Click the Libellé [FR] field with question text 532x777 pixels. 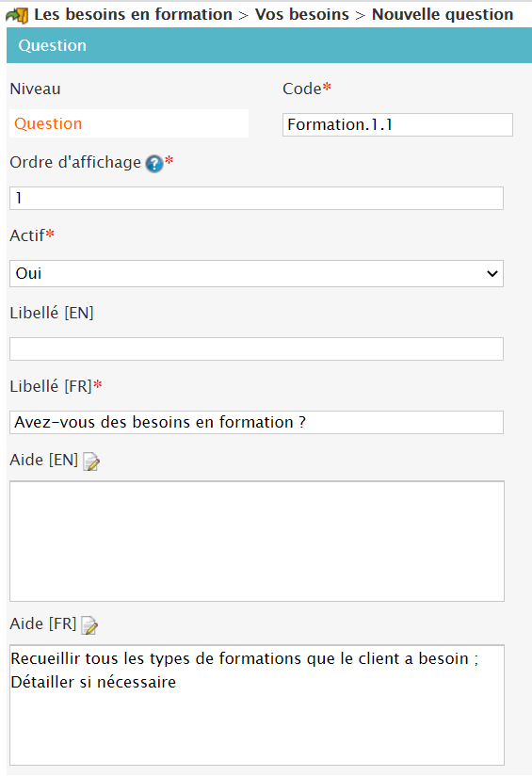coord(257,422)
